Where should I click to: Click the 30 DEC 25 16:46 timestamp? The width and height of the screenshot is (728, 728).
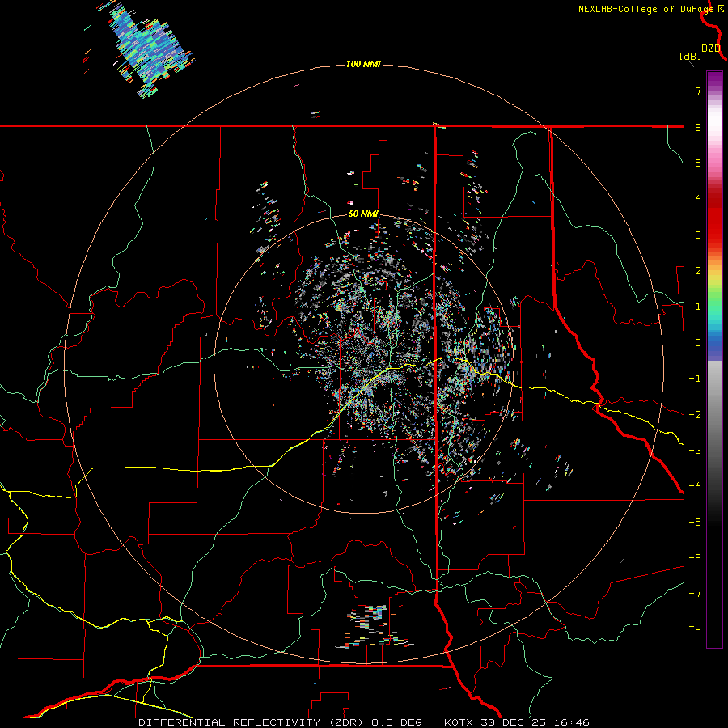(x=534, y=722)
